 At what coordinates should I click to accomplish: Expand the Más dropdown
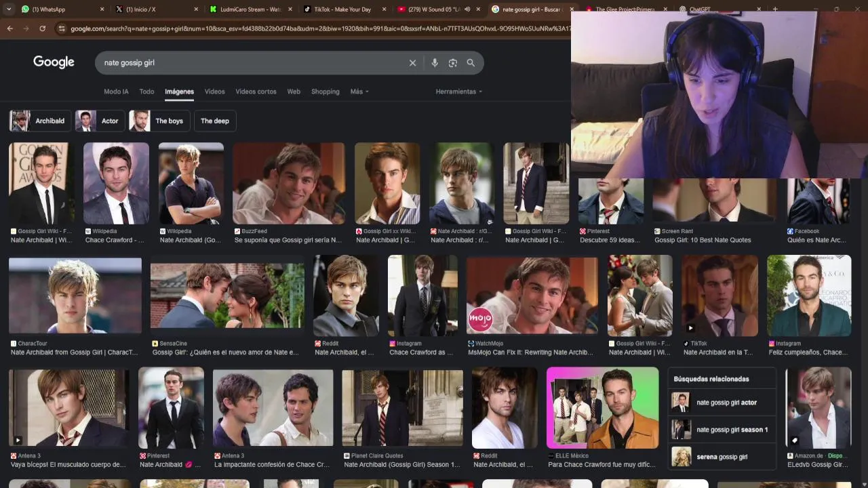[x=359, y=91]
